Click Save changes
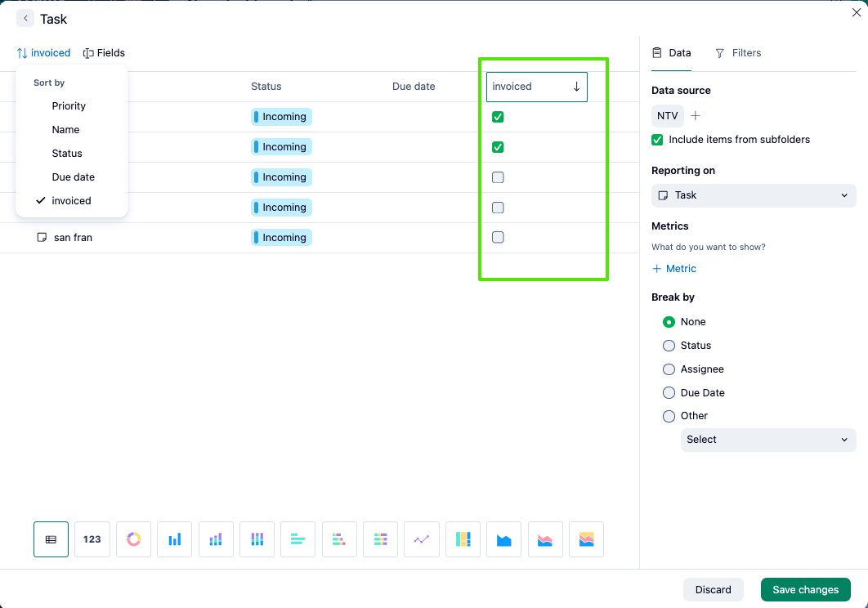 [805, 589]
